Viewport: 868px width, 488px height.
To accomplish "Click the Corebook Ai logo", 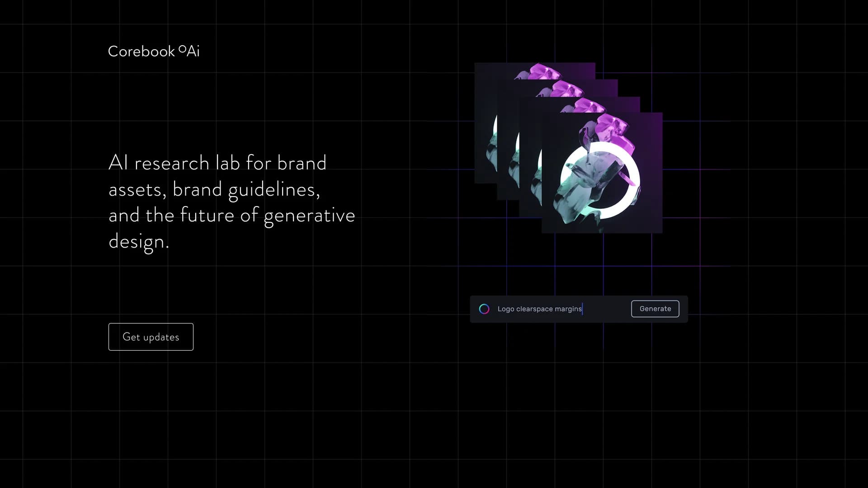I will point(154,51).
